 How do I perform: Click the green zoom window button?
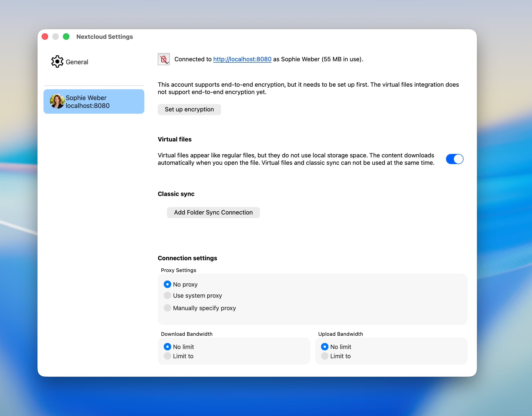66,37
